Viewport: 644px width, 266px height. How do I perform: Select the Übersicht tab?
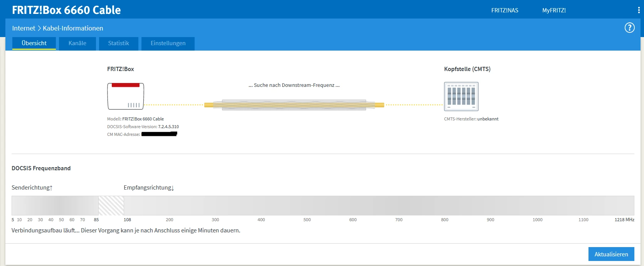34,43
